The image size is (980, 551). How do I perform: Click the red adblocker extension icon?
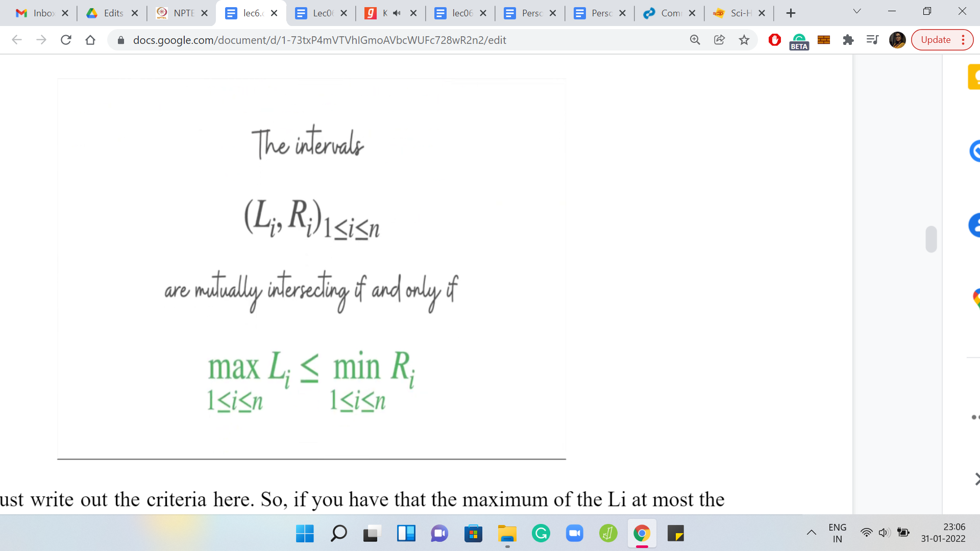(774, 40)
